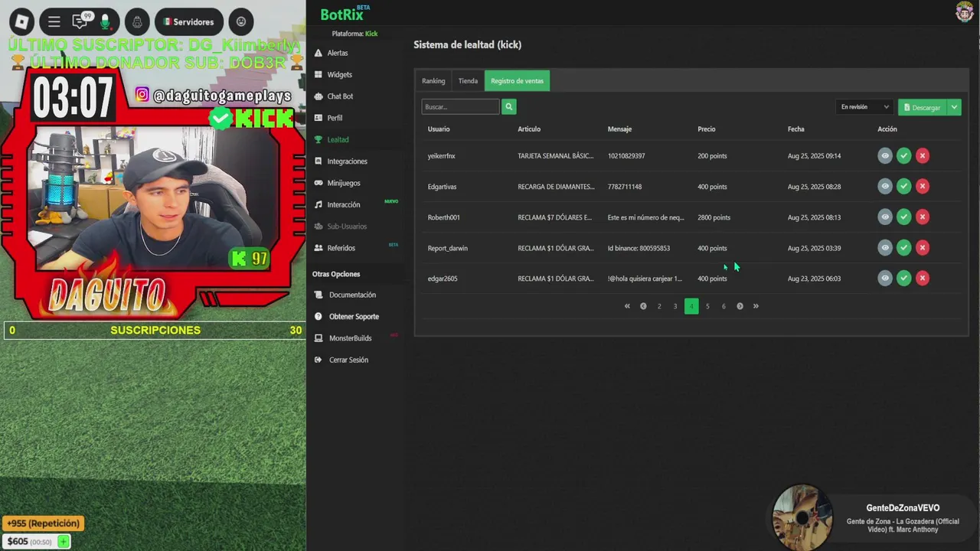
Task: Open the emote smiley icon
Action: pos(241,21)
